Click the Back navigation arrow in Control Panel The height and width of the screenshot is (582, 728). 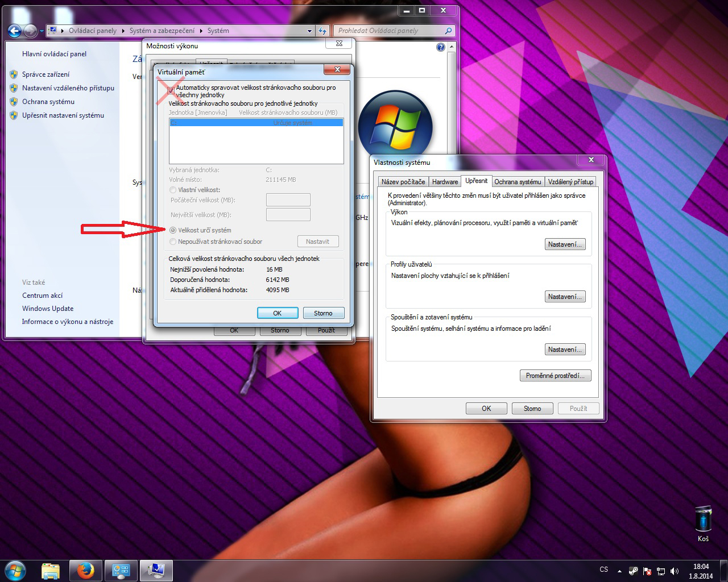click(15, 31)
